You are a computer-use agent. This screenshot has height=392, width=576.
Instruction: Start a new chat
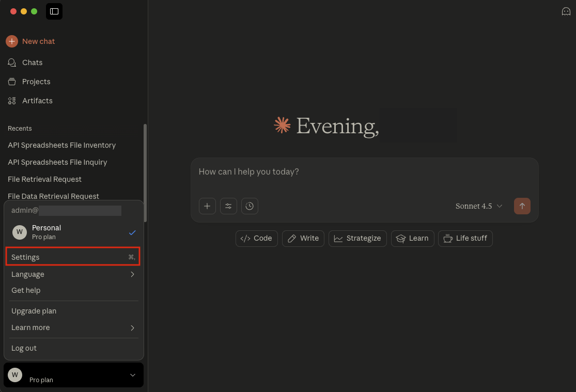[38, 41]
